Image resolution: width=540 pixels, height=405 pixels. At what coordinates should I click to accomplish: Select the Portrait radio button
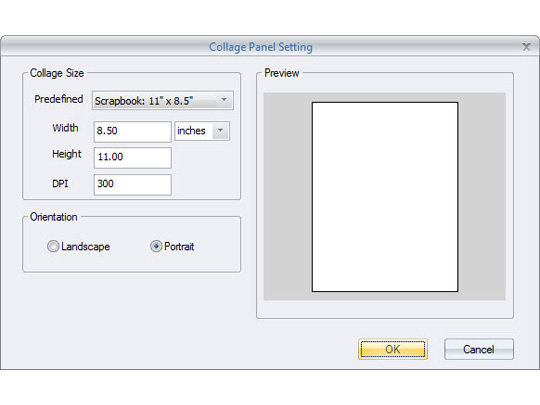(x=156, y=246)
